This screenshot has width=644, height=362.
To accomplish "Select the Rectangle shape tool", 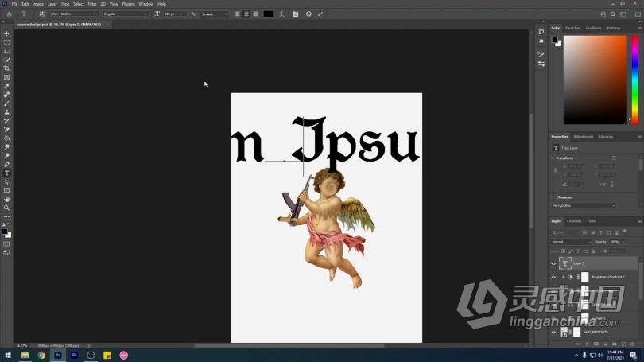I will tap(6, 191).
